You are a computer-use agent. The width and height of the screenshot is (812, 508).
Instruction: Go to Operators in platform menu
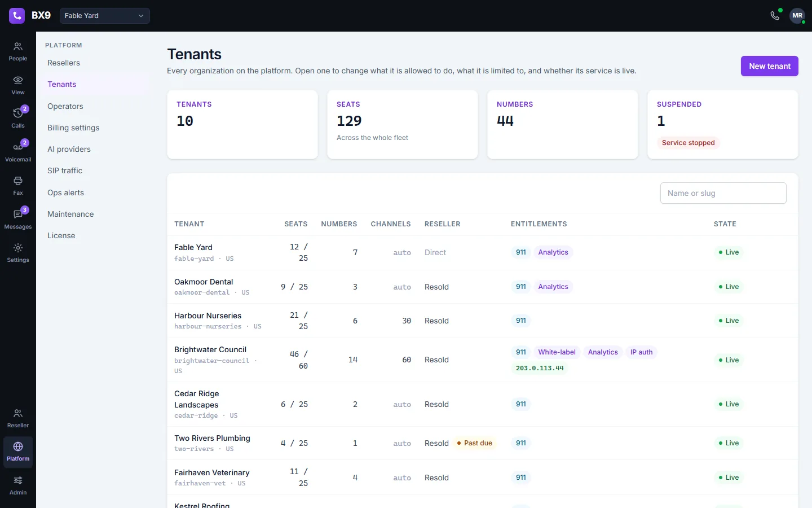[94, 106]
